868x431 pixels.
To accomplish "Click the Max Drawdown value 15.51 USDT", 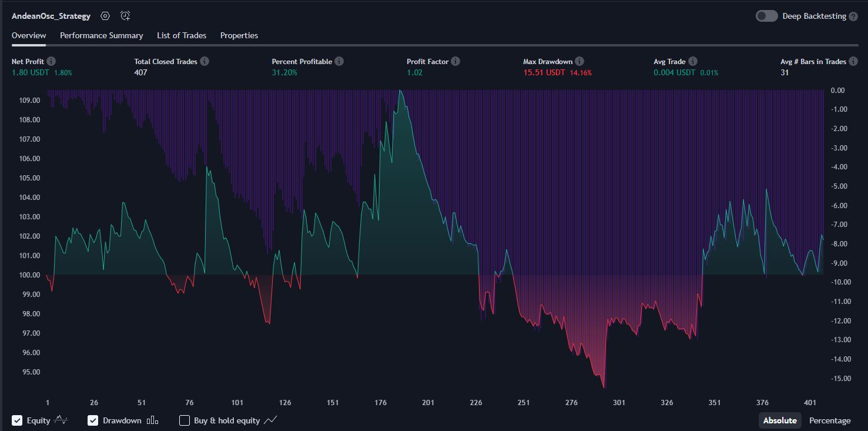I will (544, 72).
